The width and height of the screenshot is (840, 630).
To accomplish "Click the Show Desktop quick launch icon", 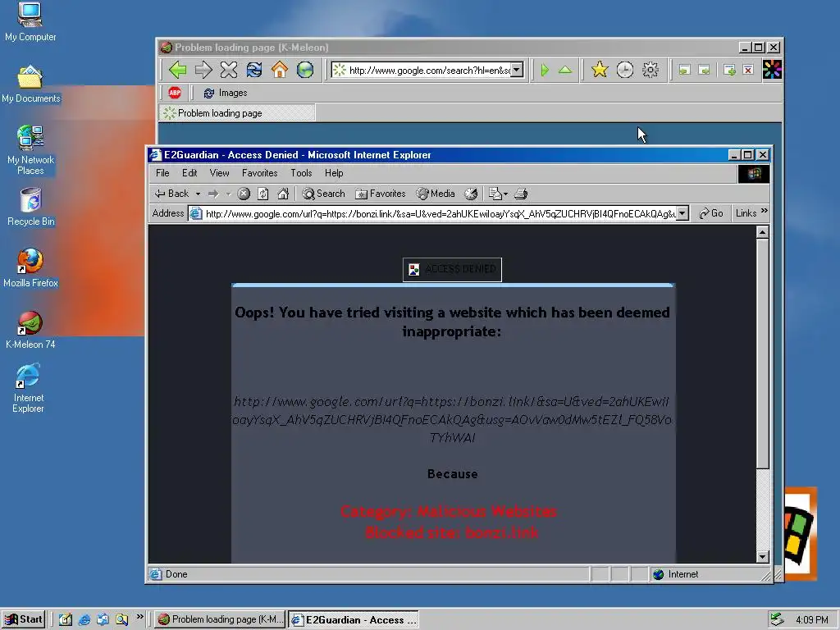I will tap(66, 619).
